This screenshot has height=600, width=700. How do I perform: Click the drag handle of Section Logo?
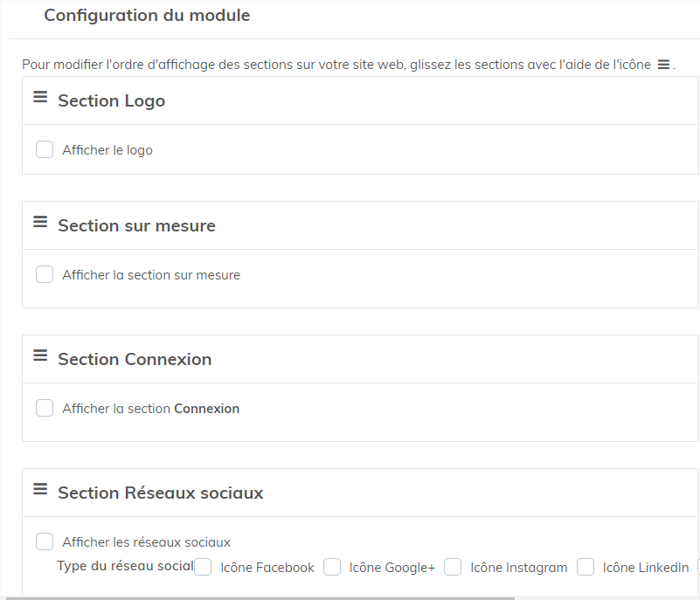(x=40, y=98)
